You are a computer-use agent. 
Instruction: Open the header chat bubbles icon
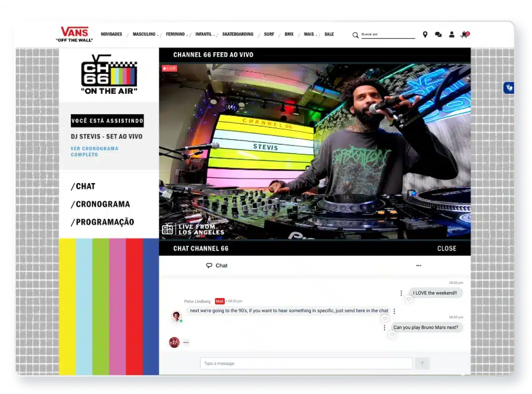(x=438, y=34)
